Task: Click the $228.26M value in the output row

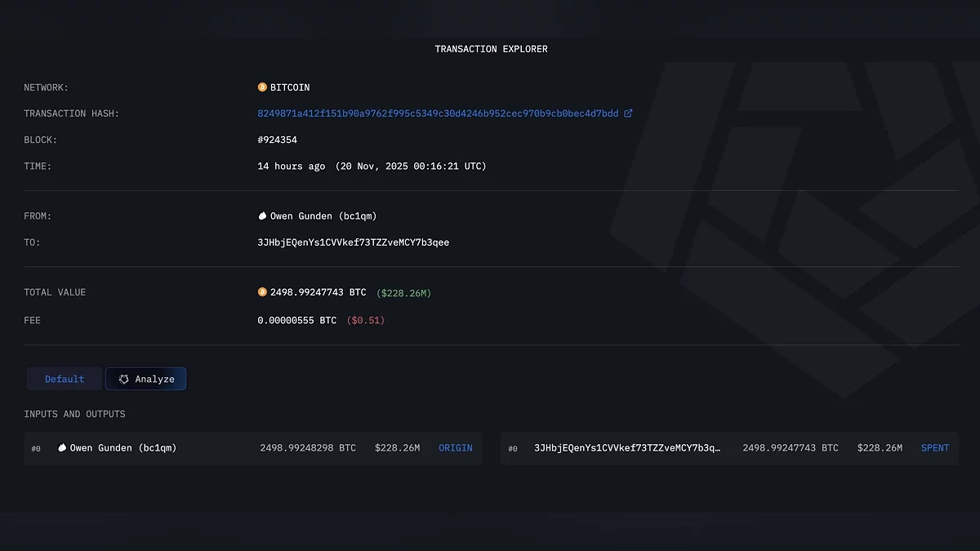Action: click(880, 448)
